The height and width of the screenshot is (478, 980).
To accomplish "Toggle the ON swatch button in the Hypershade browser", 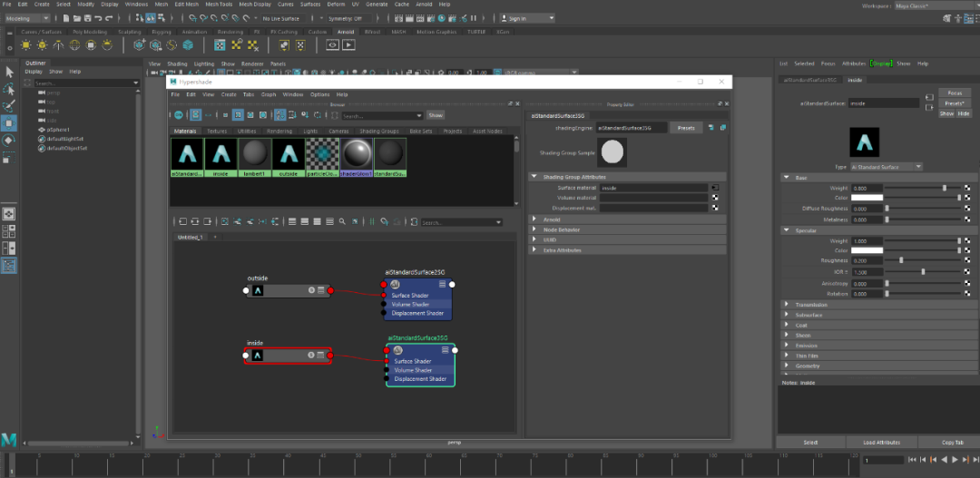I will click(178, 115).
